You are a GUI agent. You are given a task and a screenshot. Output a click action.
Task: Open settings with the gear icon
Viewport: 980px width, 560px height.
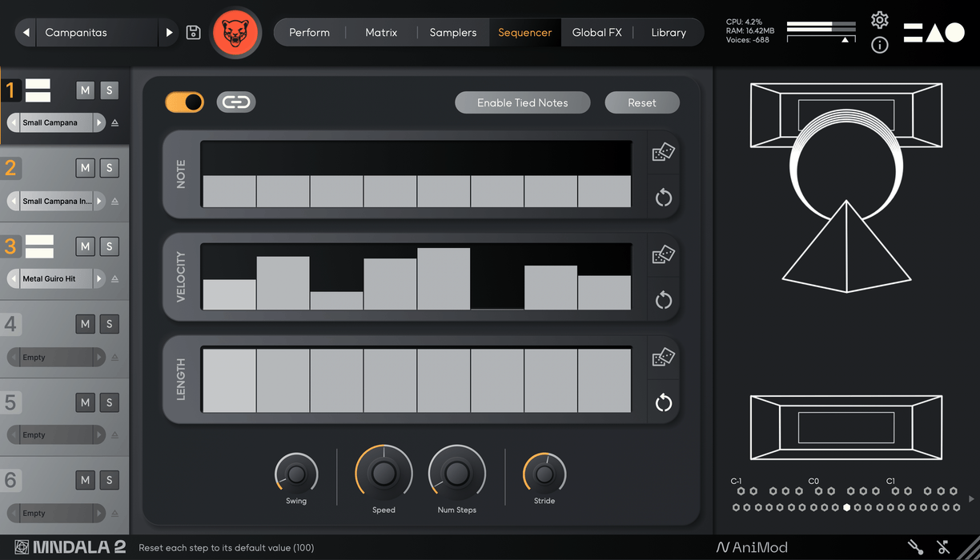(x=879, y=20)
